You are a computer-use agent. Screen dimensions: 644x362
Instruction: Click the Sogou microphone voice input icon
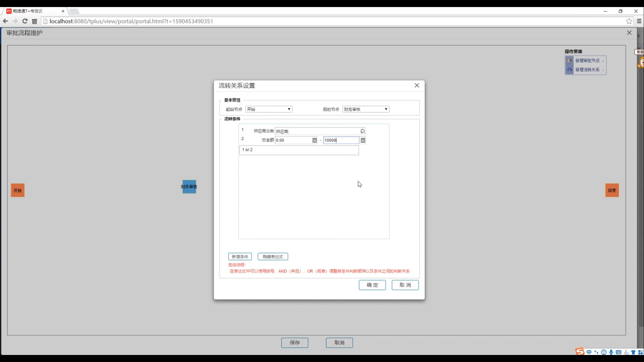pos(611,352)
